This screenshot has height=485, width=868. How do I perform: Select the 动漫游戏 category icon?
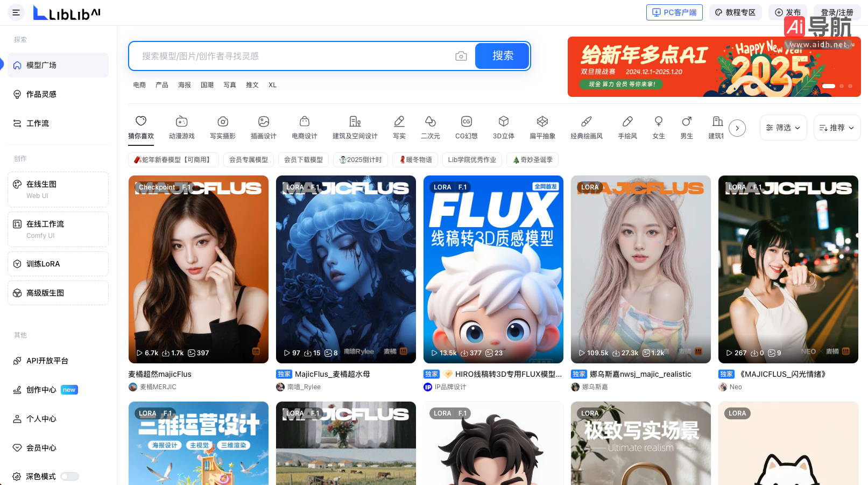coord(181,122)
